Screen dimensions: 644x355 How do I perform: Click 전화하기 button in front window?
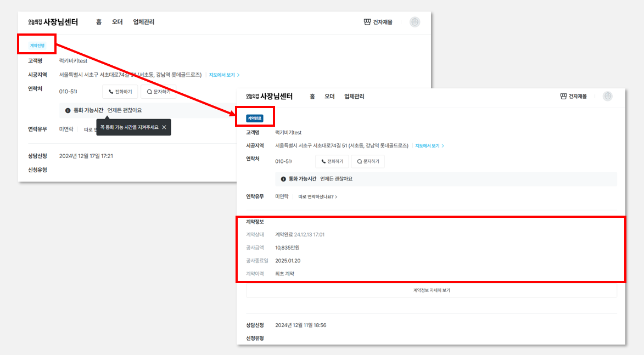point(332,161)
